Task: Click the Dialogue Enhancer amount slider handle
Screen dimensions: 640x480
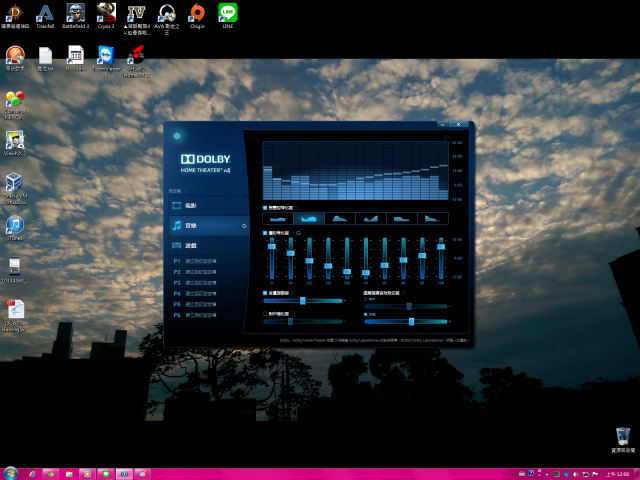Action: (290, 322)
